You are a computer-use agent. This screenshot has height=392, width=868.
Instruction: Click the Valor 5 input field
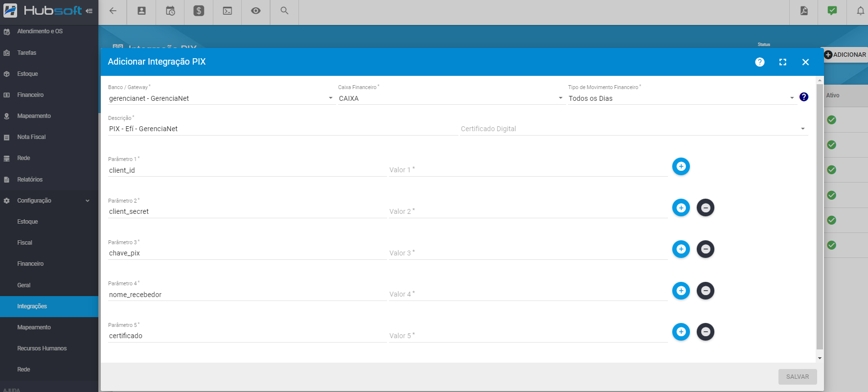[528, 336]
